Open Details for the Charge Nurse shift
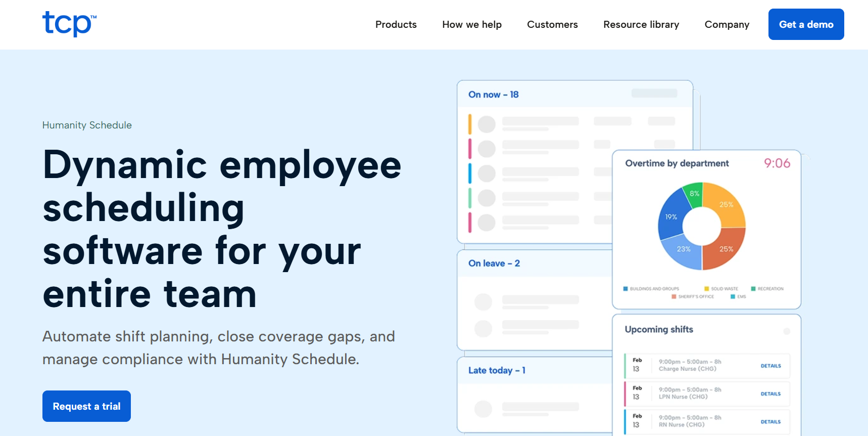The width and height of the screenshot is (868, 436). tap(770, 366)
